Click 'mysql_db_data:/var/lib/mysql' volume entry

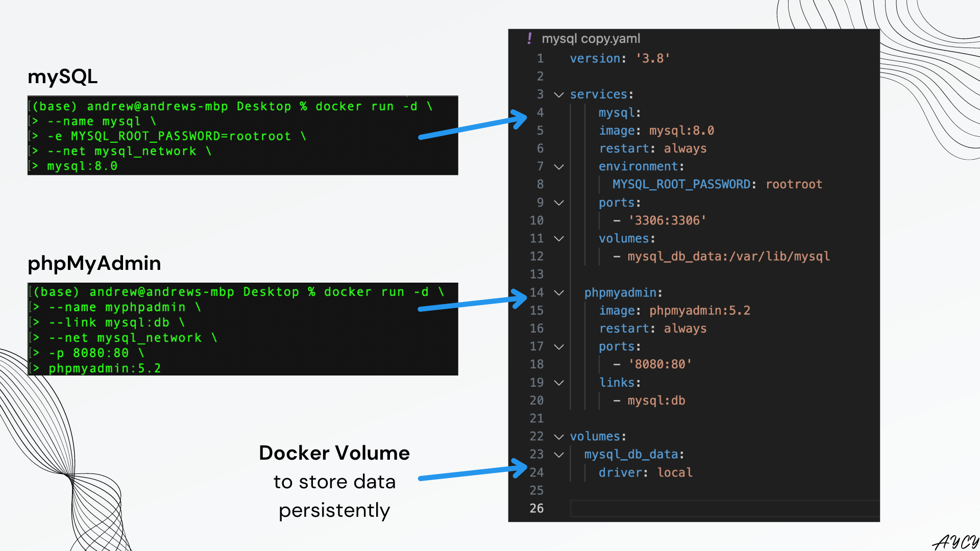click(728, 256)
